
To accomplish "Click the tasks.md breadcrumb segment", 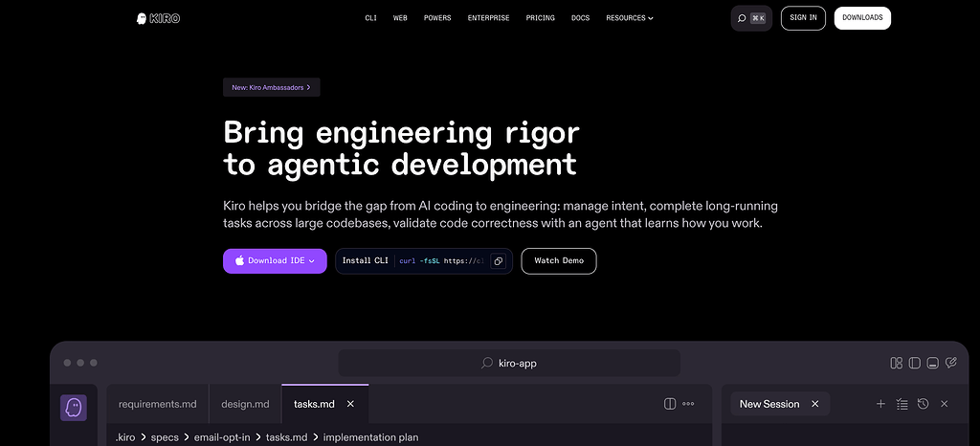I will pyautogui.click(x=287, y=437).
